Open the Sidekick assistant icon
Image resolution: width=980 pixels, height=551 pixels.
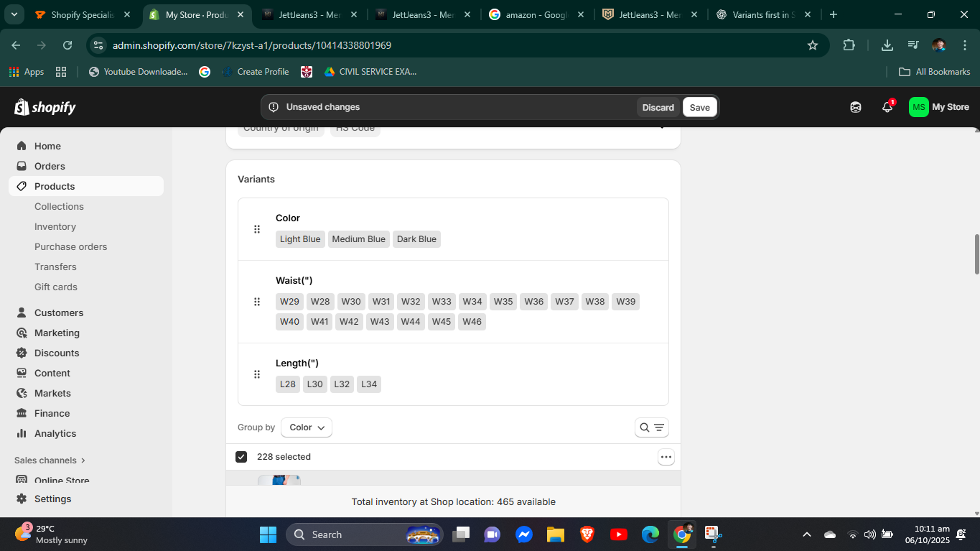(x=856, y=107)
